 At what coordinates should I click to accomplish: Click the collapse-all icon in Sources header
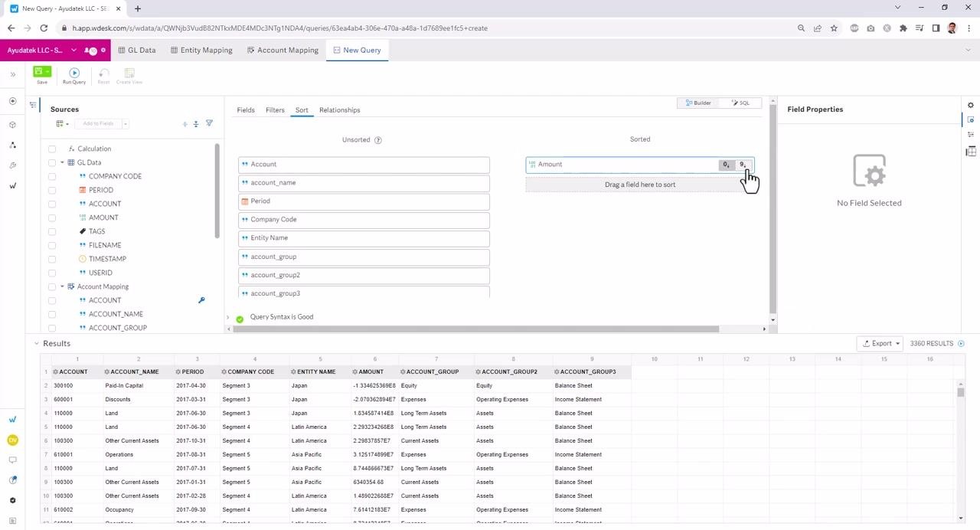point(196,123)
